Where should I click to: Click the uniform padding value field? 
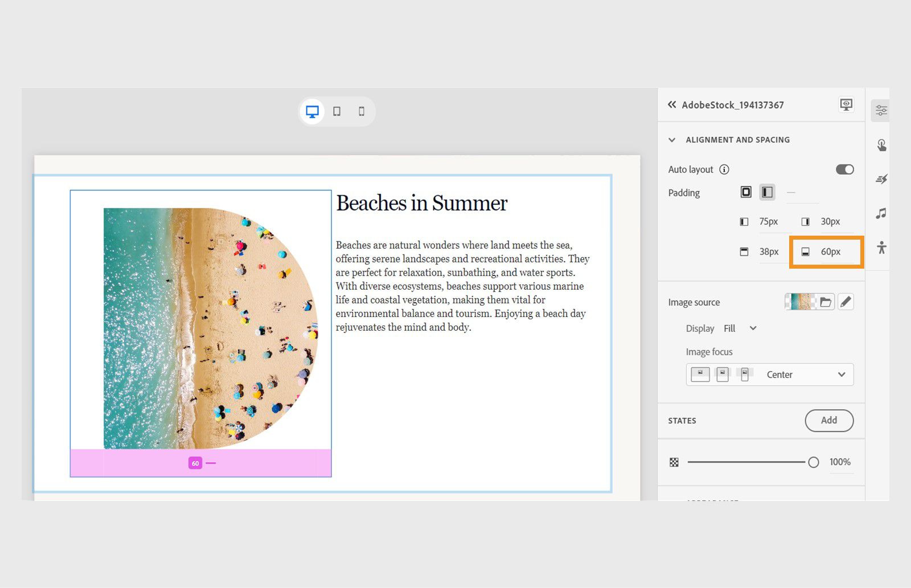pyautogui.click(x=802, y=193)
